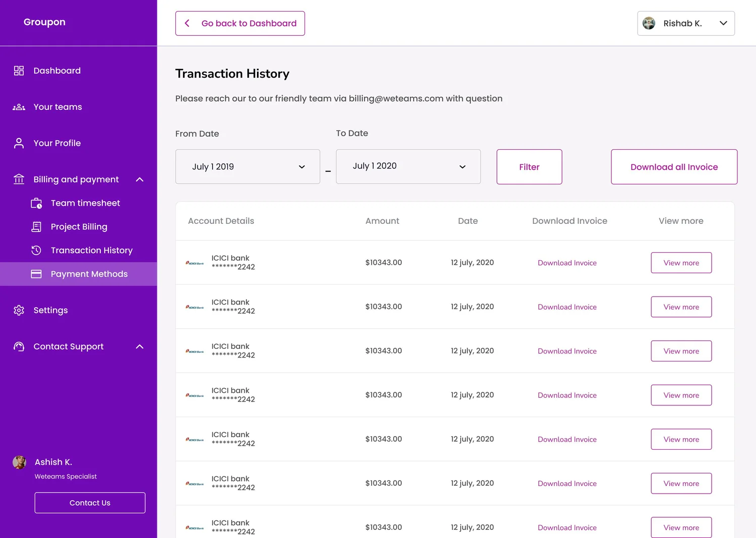The height and width of the screenshot is (538, 756).
Task: Click Download all Invoice button
Action: tap(674, 167)
